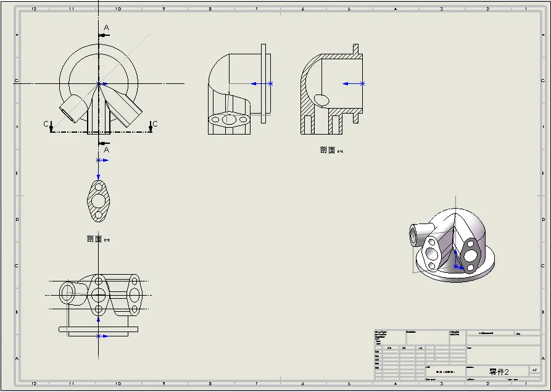Click the upper section A arrow marker

pyautogui.click(x=104, y=35)
